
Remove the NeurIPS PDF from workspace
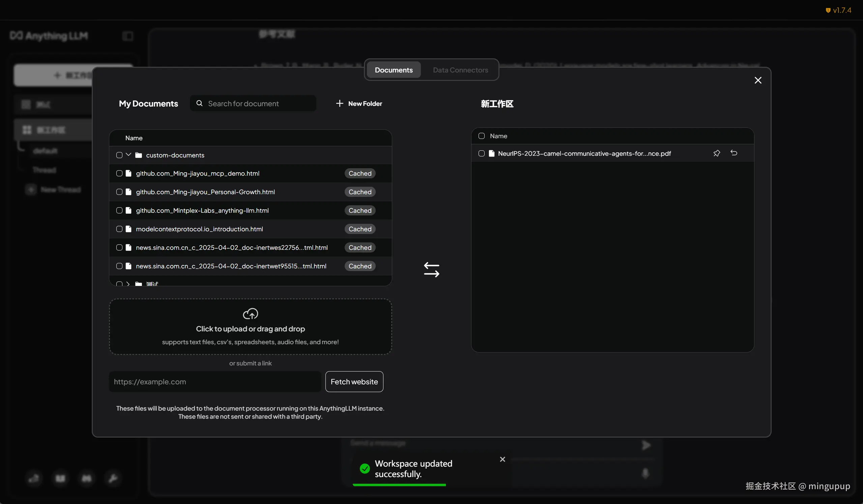pyautogui.click(x=733, y=153)
